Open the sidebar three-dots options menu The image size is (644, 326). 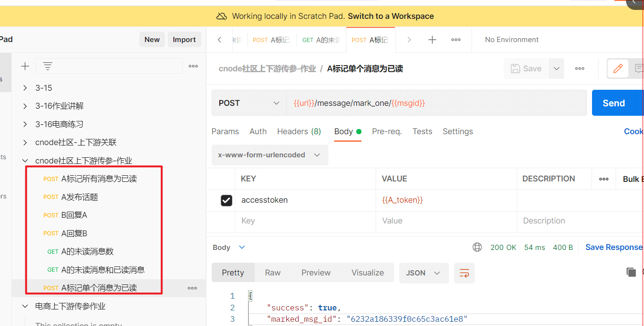pos(193,66)
